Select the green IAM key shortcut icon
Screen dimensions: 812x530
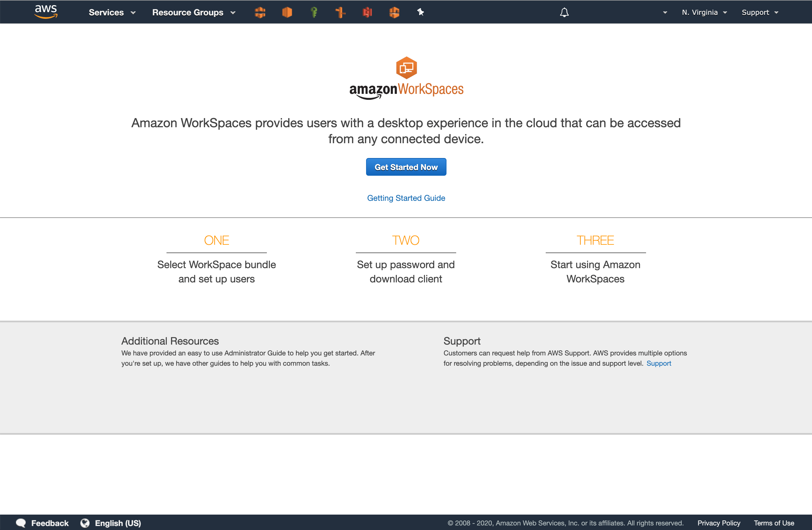[x=314, y=12]
